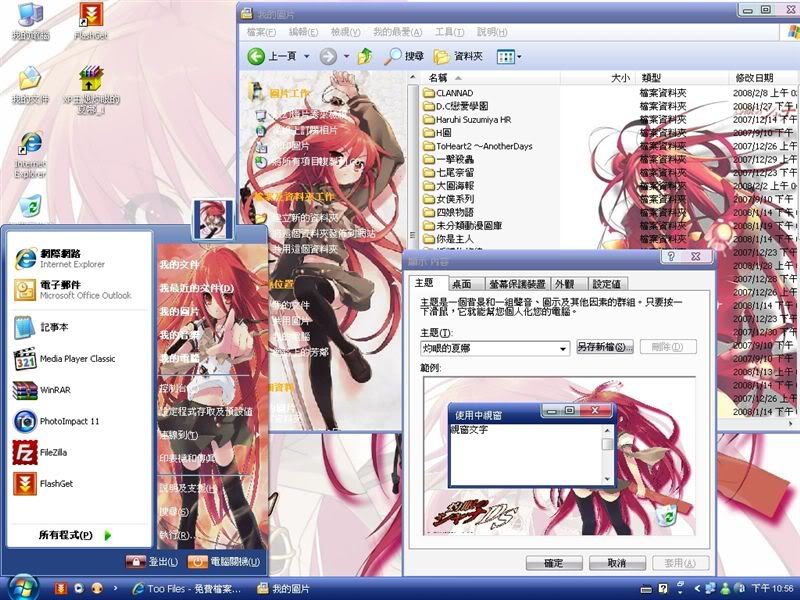This screenshot has height=600, width=800.
Task: Click the orange face quick launch icon
Action: (x=97, y=588)
